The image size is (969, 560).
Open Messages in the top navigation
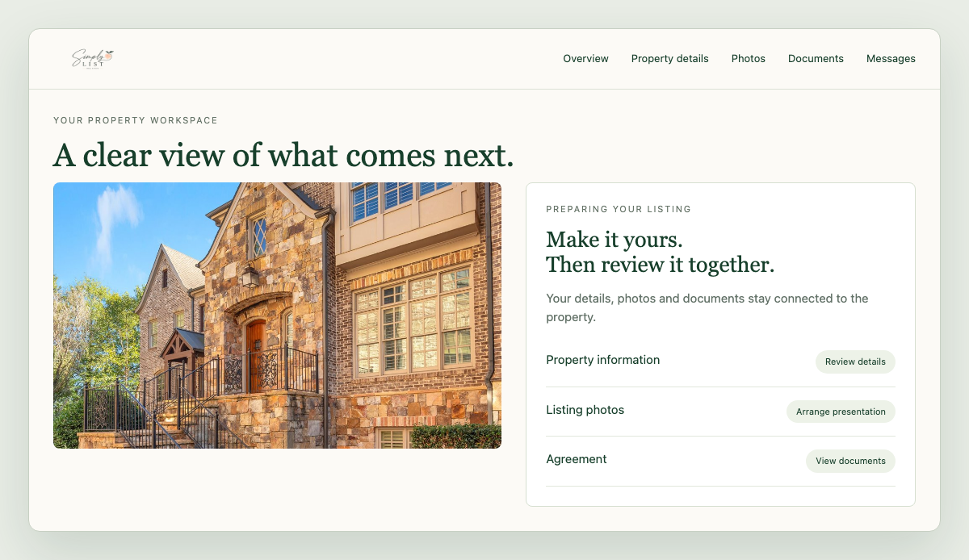click(x=891, y=59)
